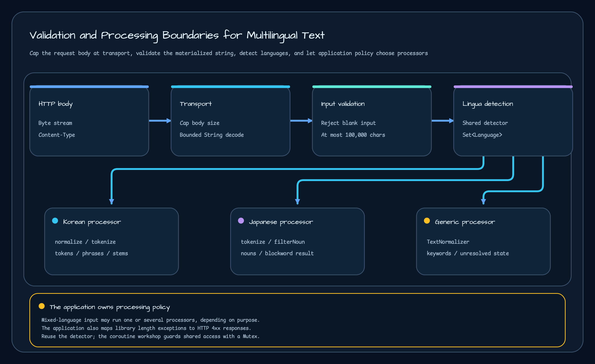Click the blue dot beside Korean processor
Viewport: 595px width, 364px height.
pos(55,221)
